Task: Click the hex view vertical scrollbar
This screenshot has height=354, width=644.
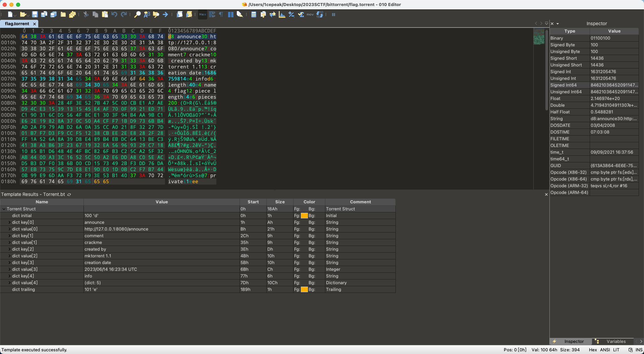Action: tap(547, 70)
